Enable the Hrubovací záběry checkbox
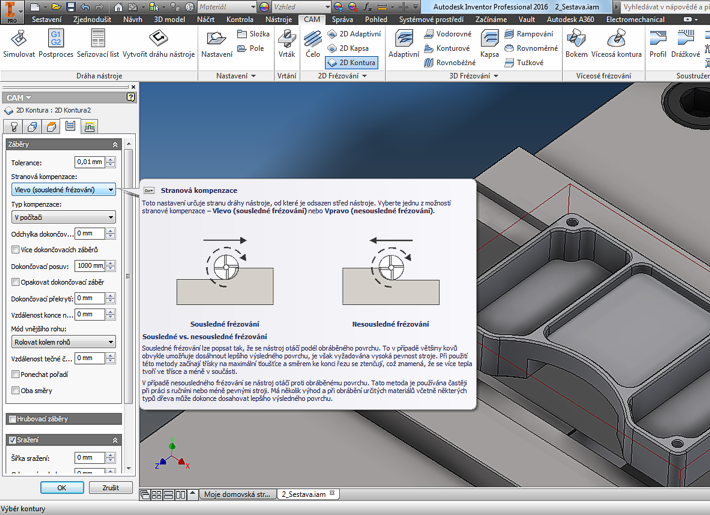This screenshot has width=710, height=515. point(12,419)
